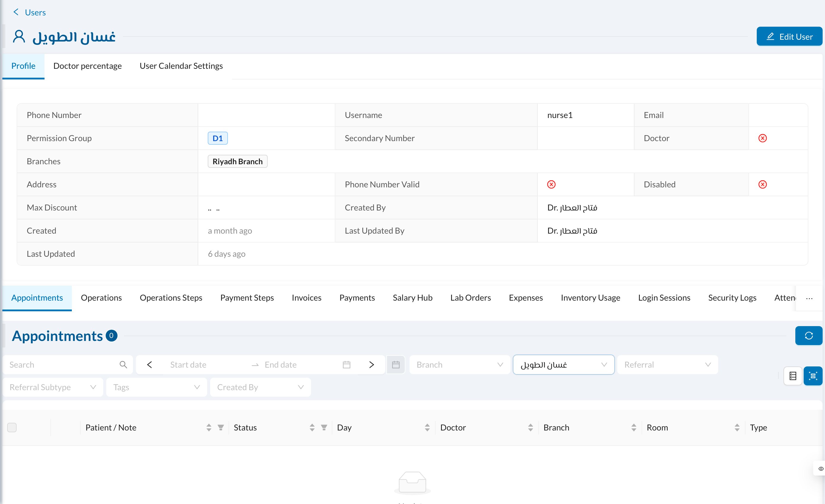Sort the Day column
825x504 pixels.
point(427,428)
